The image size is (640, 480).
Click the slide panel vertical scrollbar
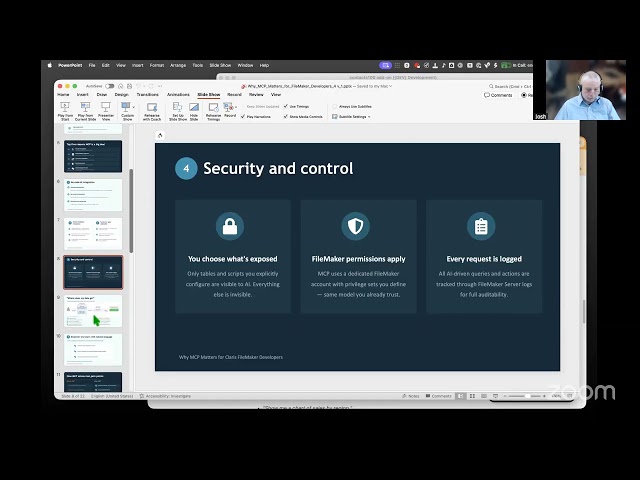[x=131, y=211]
